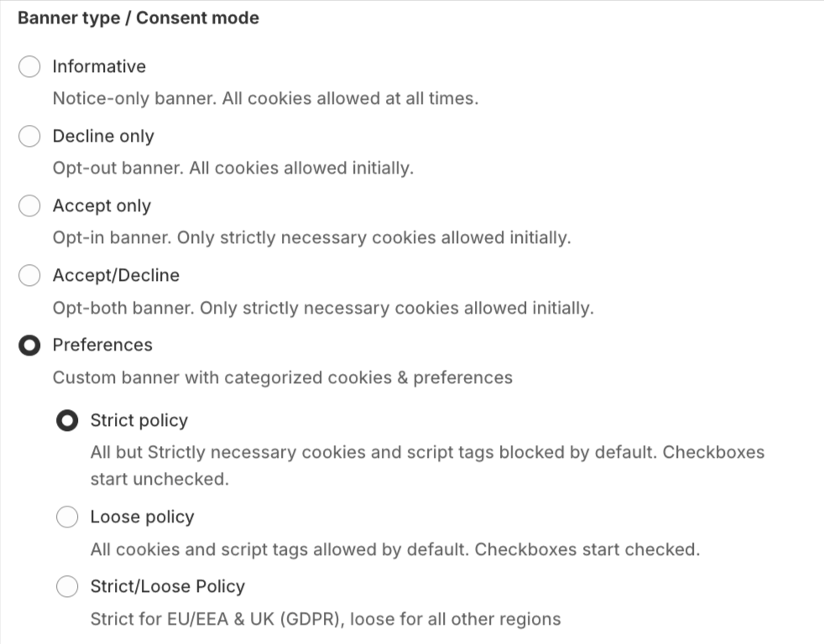The image size is (824, 644).
Task: Click the "Accept only" label text
Action: point(102,206)
